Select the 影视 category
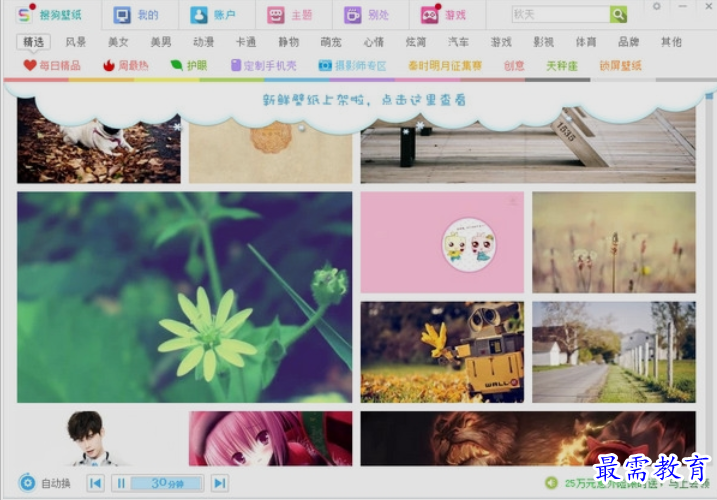 click(x=544, y=42)
